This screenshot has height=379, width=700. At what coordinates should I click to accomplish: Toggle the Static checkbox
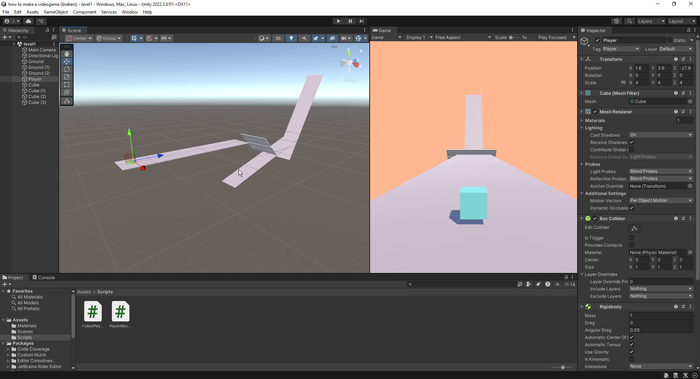coord(670,40)
